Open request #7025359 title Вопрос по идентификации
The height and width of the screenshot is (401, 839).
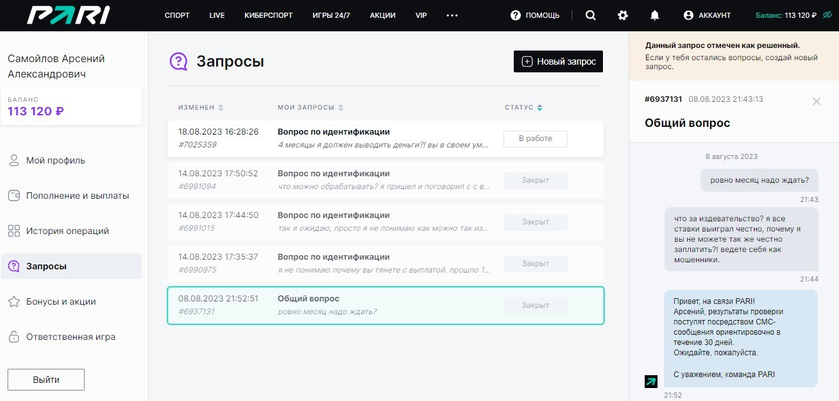[333, 132]
